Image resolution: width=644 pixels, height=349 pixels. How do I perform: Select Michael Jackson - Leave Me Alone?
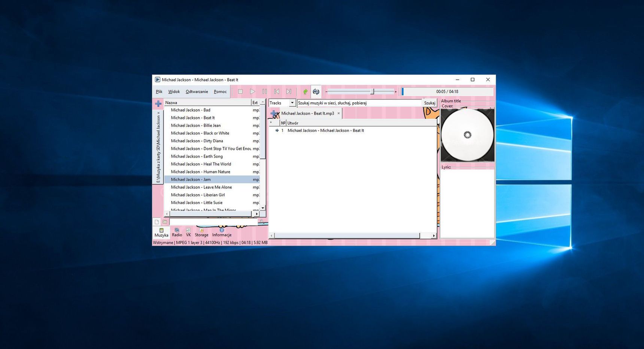coord(212,187)
